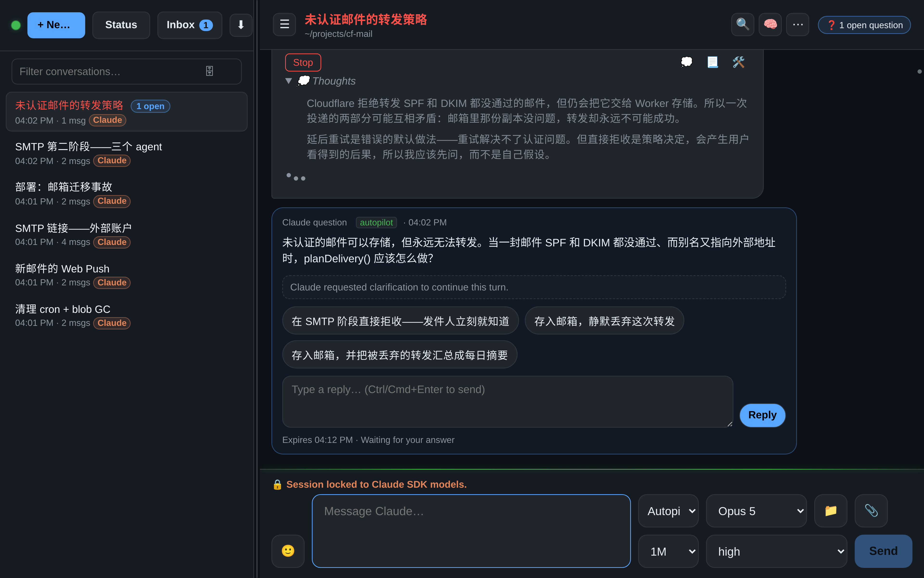Toggle thought bubble icon in message header
The image size is (924, 578).
[x=687, y=62]
